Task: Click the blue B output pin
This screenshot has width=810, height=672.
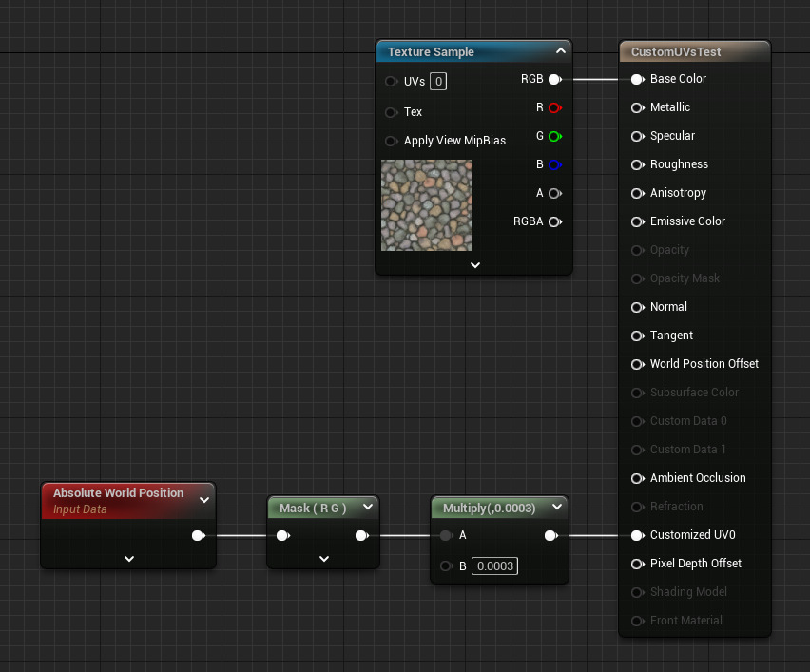Action: (554, 165)
